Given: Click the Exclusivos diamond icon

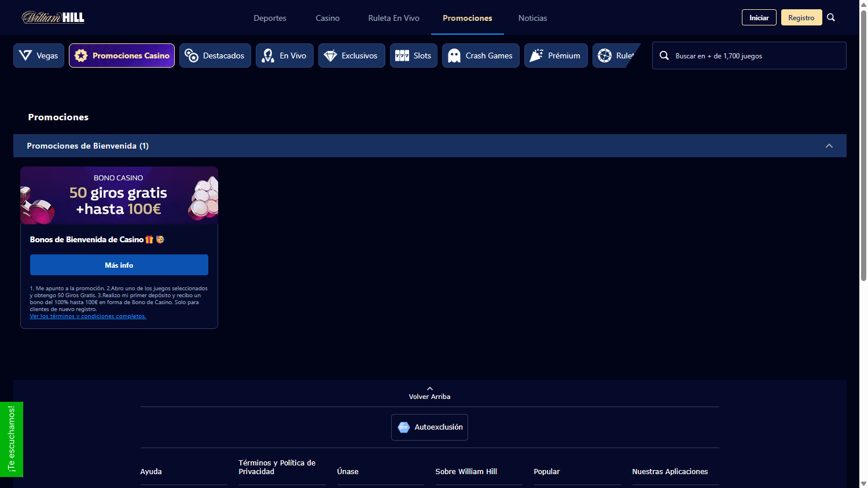Looking at the screenshot, I should tap(330, 56).
